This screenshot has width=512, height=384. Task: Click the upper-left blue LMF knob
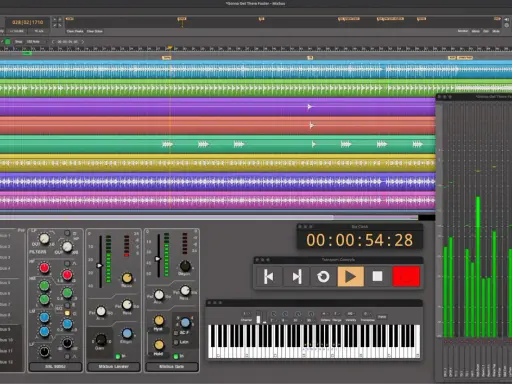[x=44, y=317]
